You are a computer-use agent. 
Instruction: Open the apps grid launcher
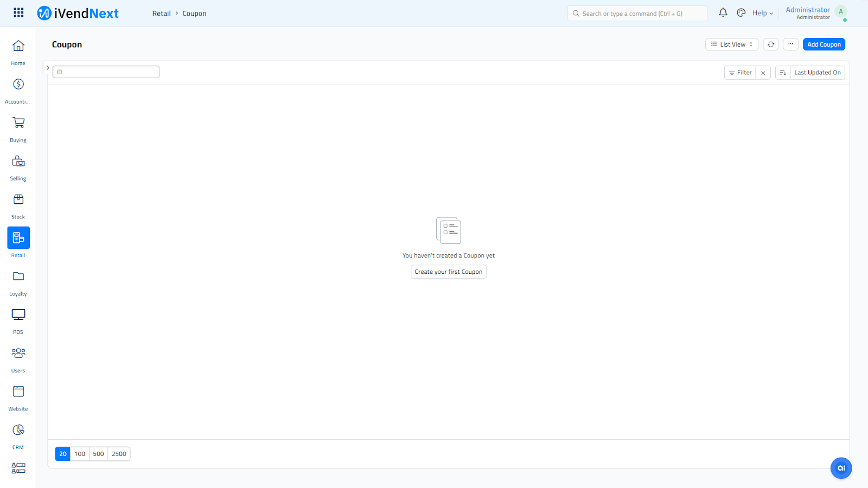[18, 12]
